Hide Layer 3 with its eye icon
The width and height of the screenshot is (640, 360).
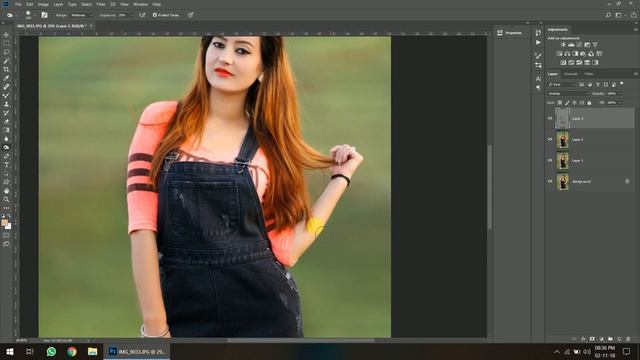550,118
